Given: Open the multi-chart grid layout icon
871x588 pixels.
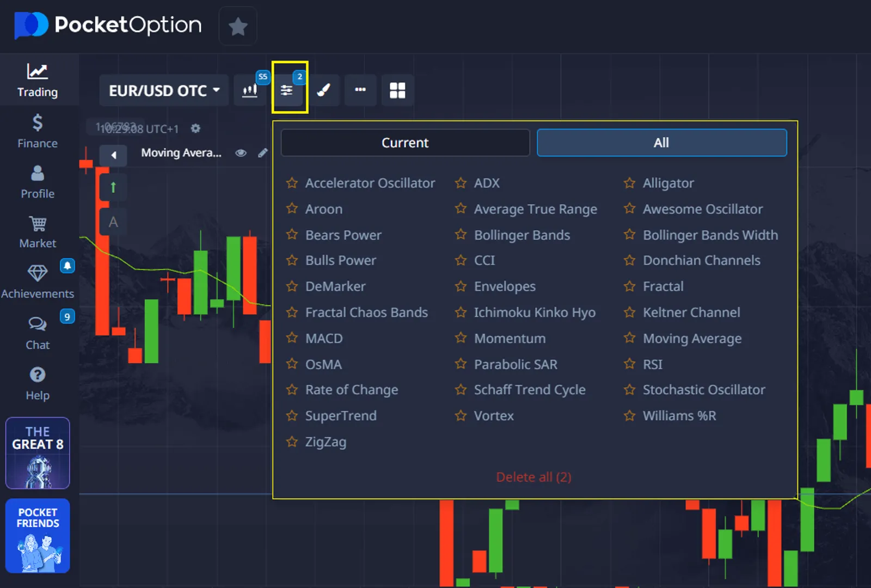Looking at the screenshot, I should point(397,90).
